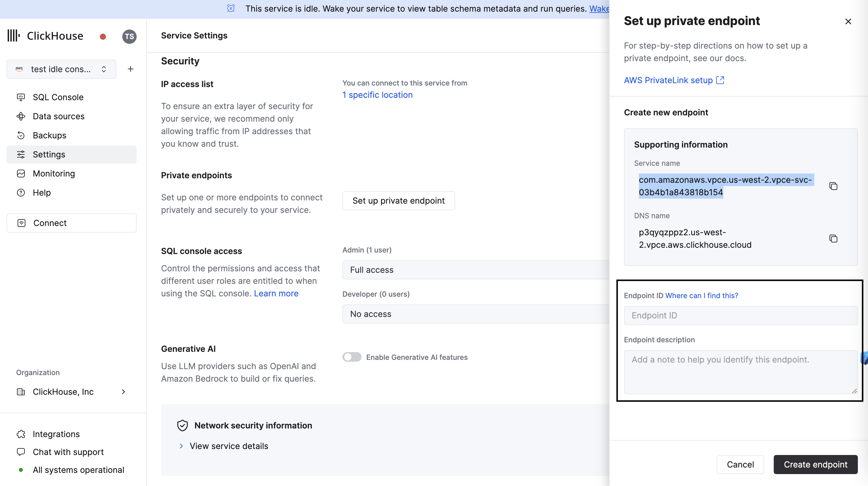Open Help from sidebar menu
The width and height of the screenshot is (868, 486).
[42, 192]
